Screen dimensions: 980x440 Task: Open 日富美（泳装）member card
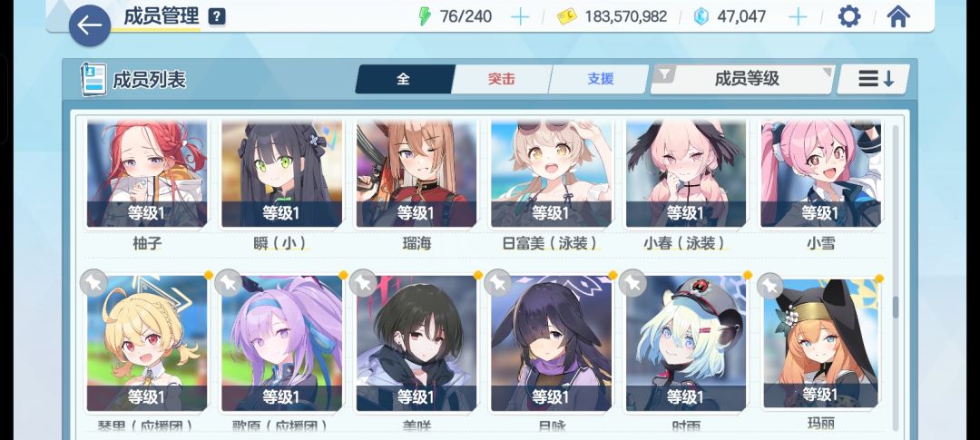[551, 186]
